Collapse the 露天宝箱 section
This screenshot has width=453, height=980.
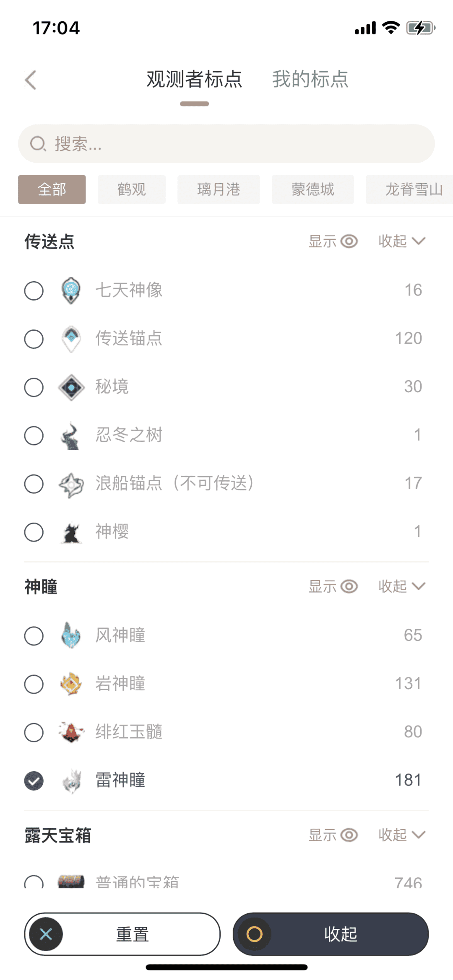(402, 835)
